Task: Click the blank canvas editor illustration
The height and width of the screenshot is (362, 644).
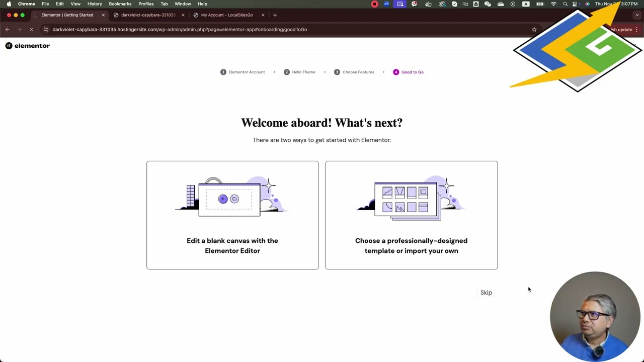Action: tap(231, 197)
